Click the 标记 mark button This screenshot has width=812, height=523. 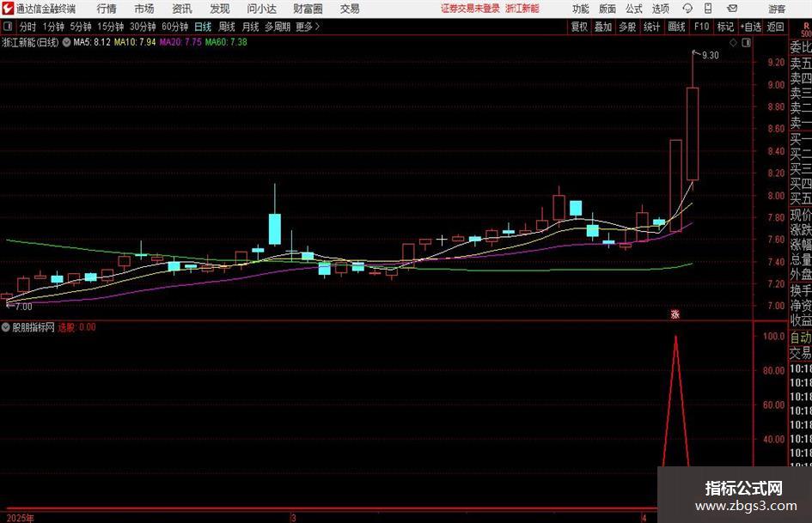725,27
